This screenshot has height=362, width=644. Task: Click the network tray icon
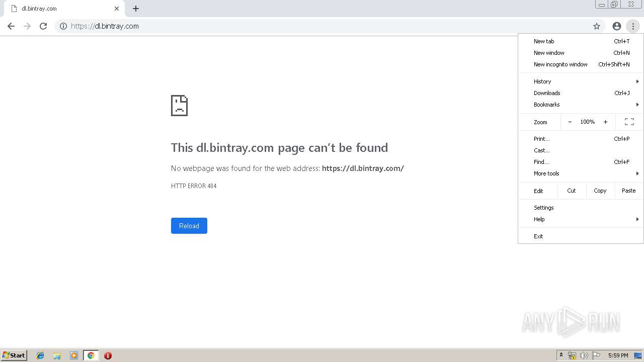pos(572,355)
